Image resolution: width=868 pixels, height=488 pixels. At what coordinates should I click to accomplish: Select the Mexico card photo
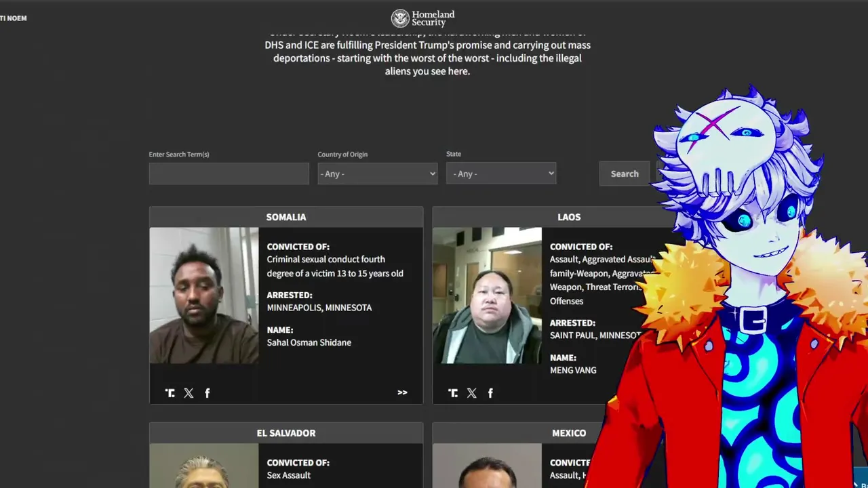(487, 466)
